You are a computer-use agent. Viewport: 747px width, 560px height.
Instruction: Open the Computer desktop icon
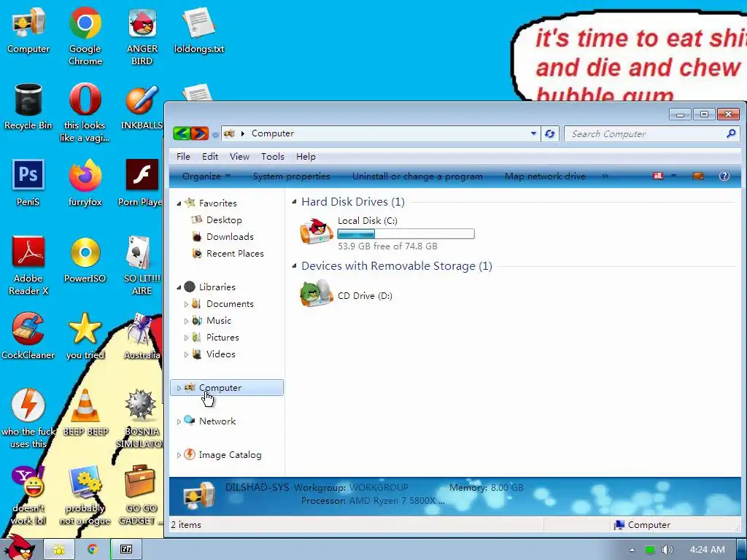pos(28,31)
